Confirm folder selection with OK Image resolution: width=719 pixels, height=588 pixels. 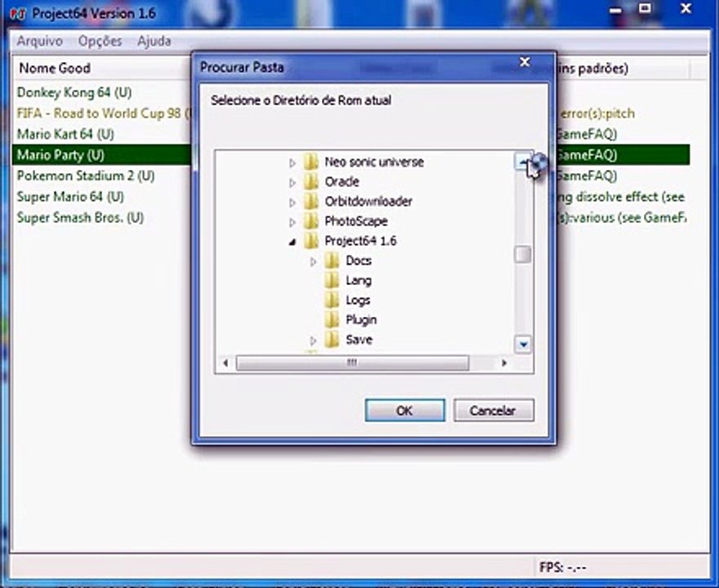coord(405,410)
